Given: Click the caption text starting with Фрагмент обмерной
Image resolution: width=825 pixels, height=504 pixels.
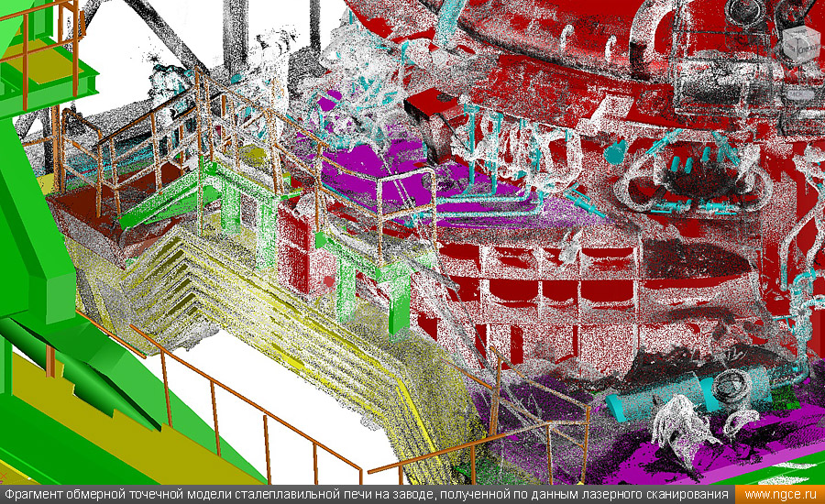Looking at the screenshot, I should (x=366, y=495).
